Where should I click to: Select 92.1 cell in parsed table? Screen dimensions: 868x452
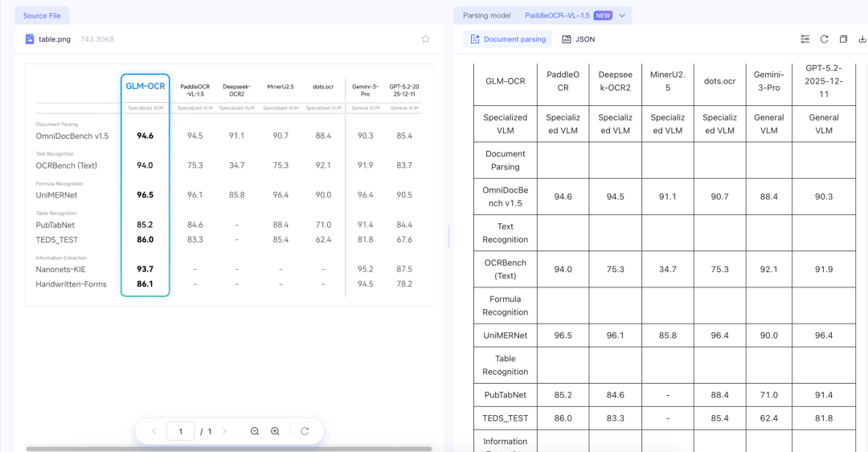(x=769, y=269)
